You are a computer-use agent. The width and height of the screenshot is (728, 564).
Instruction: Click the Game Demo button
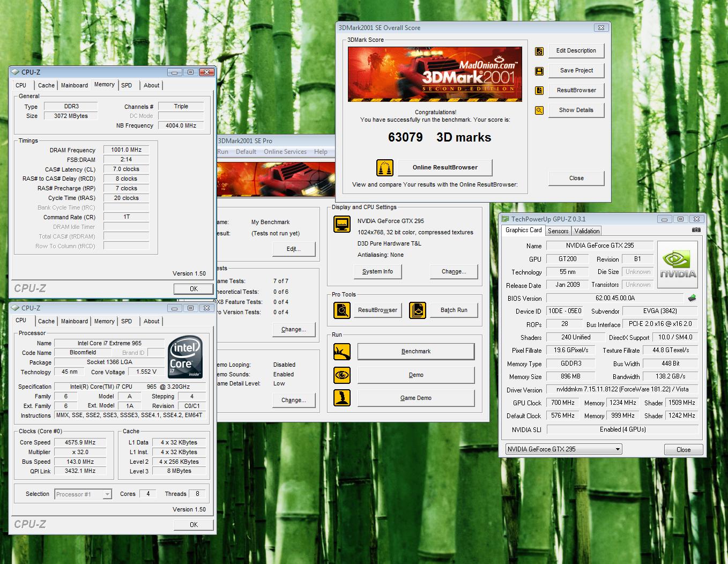click(416, 398)
